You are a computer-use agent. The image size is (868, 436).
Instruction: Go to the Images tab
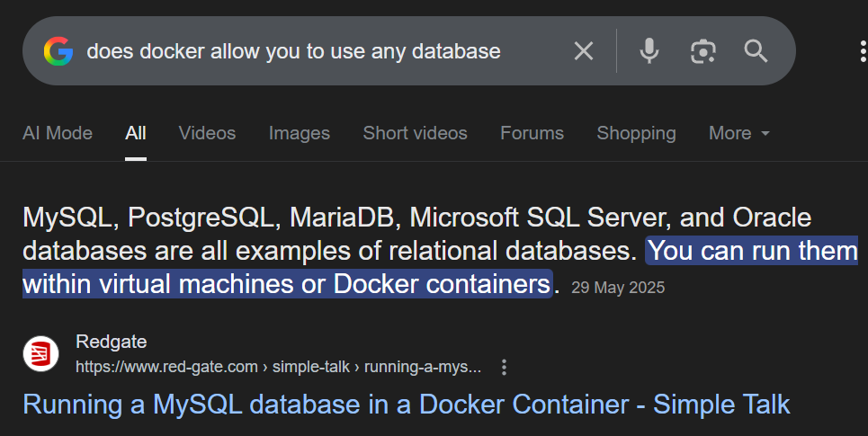300,133
